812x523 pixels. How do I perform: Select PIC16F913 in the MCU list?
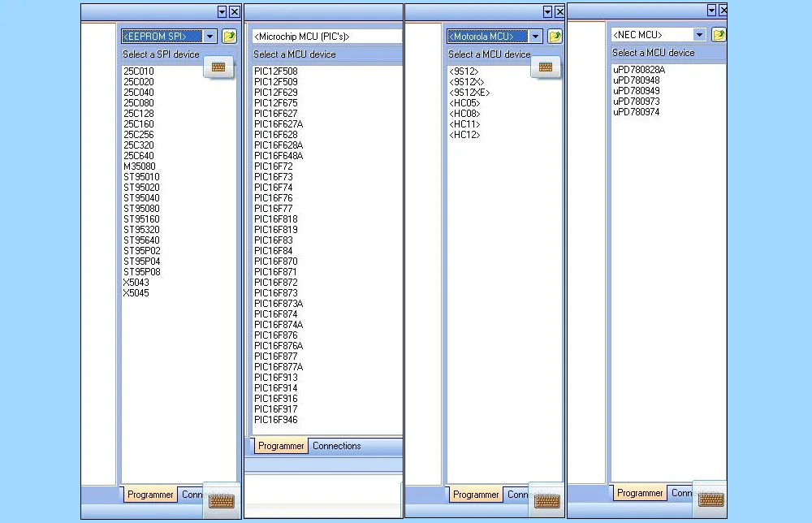coord(276,378)
